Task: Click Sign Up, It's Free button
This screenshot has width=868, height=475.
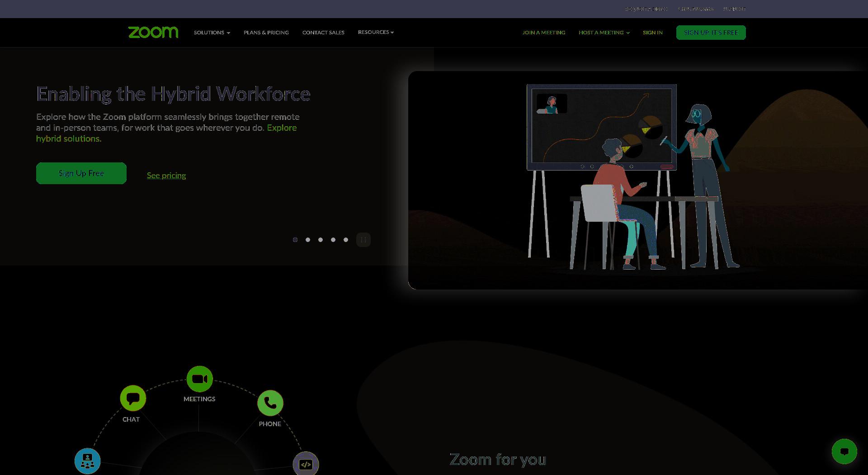Action: coord(711,33)
